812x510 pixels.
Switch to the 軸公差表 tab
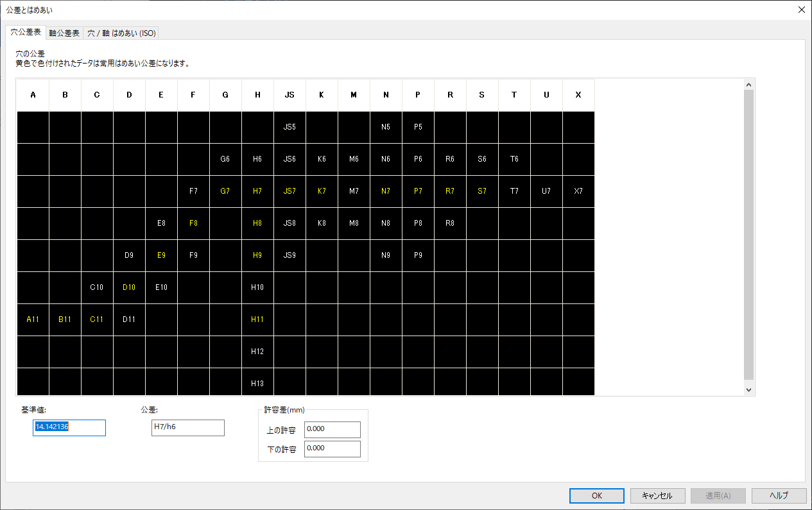(64, 33)
